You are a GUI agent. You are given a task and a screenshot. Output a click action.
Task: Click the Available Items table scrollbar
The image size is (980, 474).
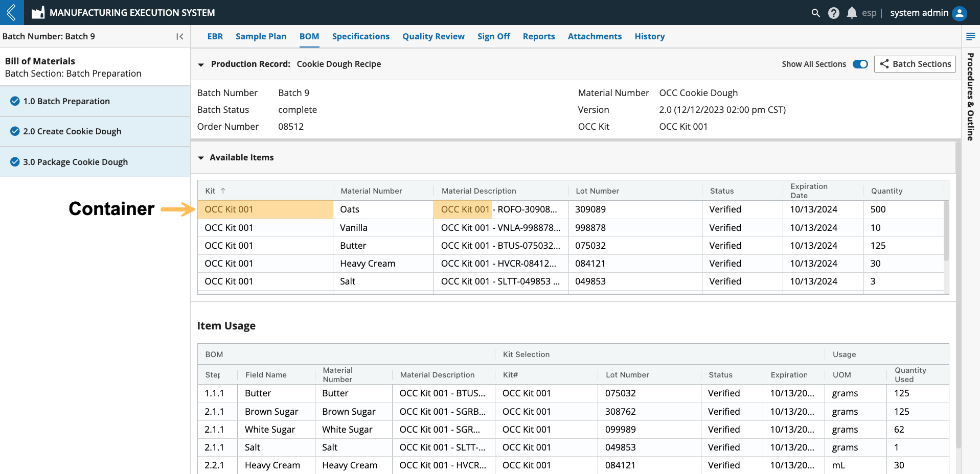click(x=946, y=231)
